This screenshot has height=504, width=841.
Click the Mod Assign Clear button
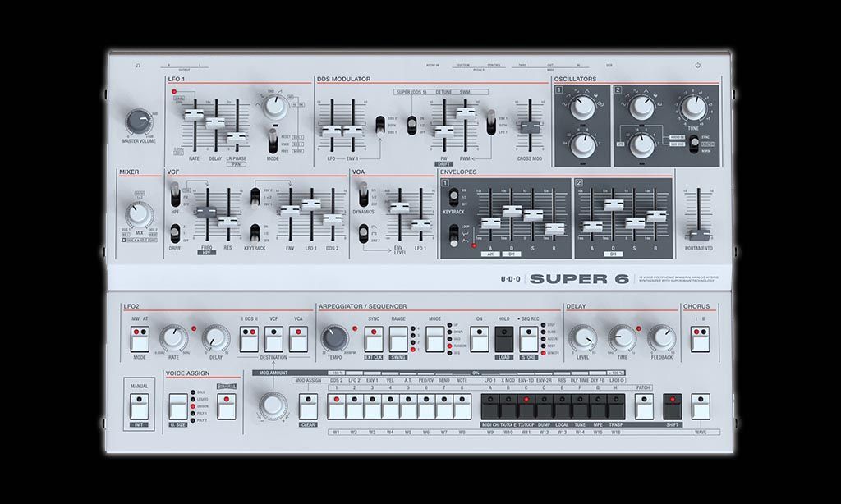pyautogui.click(x=308, y=407)
